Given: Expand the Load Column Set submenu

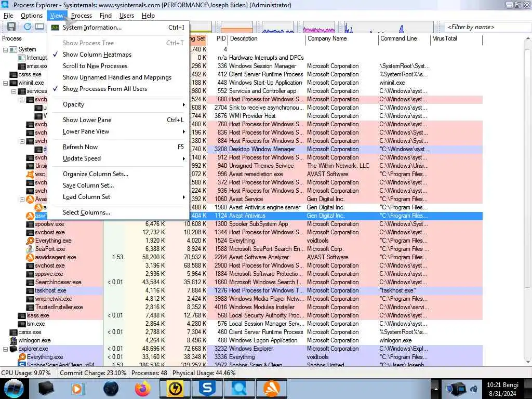Looking at the screenshot, I should tap(118, 197).
